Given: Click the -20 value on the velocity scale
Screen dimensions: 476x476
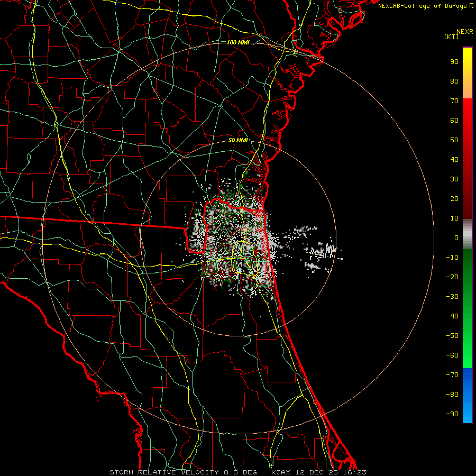Looking at the screenshot, I should (x=452, y=277).
